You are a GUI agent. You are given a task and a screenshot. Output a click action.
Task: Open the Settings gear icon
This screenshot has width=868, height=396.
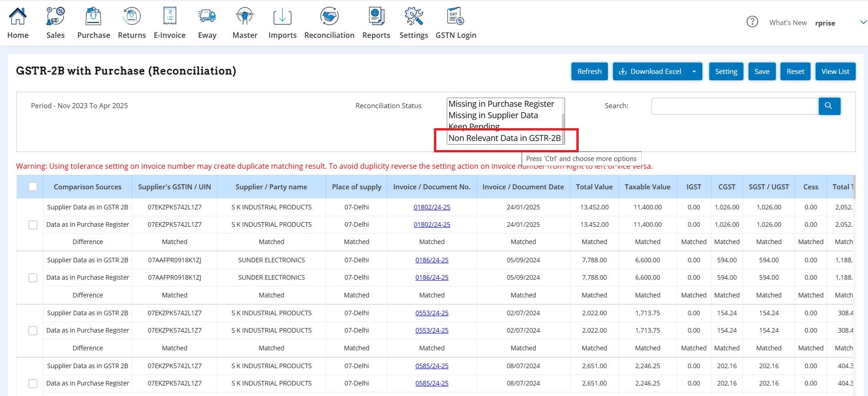tap(414, 16)
